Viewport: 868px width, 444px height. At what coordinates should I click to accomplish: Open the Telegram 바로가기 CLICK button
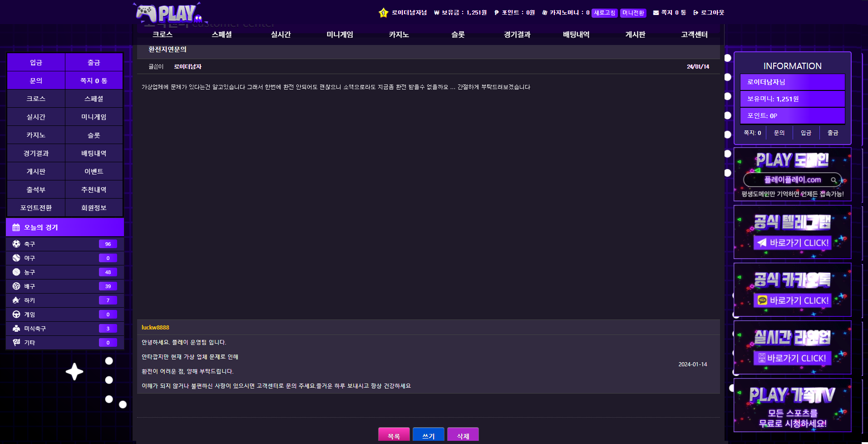pos(793,243)
